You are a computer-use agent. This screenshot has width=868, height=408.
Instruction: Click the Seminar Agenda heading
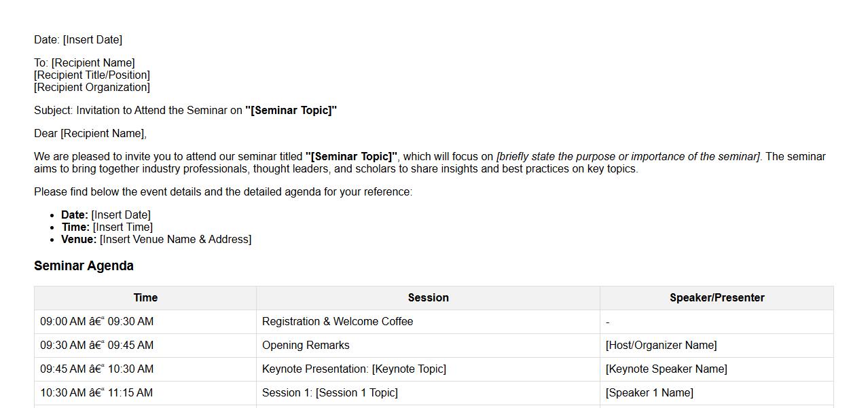coord(84,266)
